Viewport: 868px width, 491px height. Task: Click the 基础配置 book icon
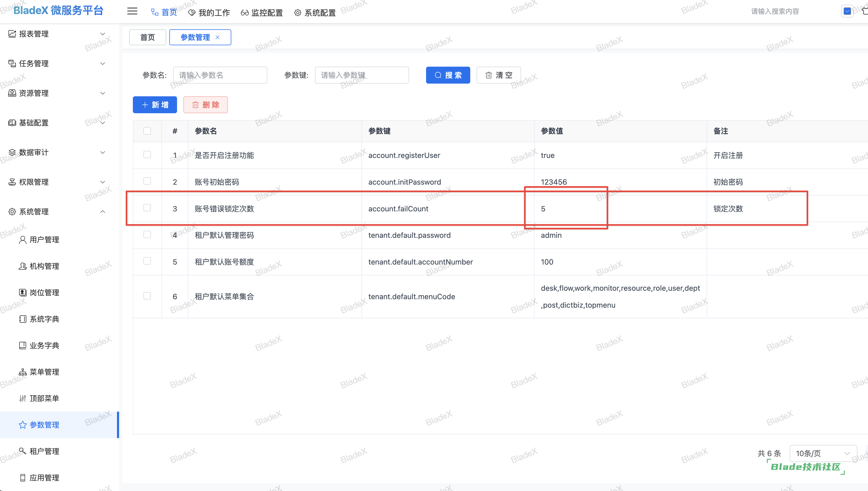(12, 123)
